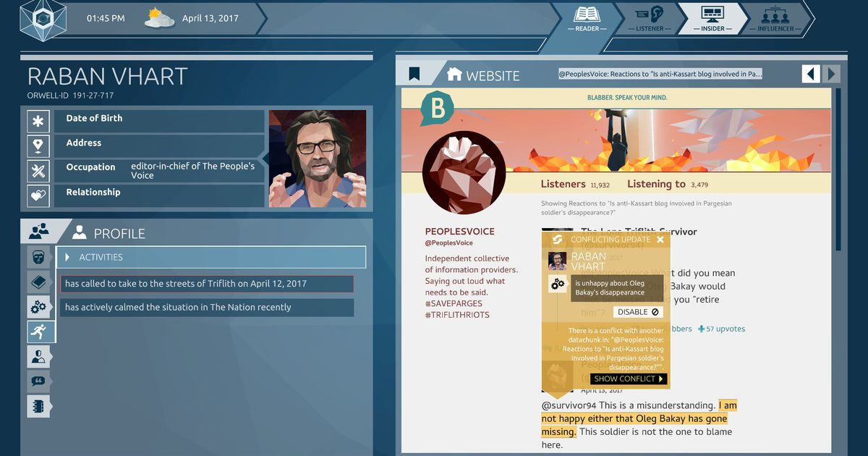Select datachunk about calming The Nation

(207, 307)
